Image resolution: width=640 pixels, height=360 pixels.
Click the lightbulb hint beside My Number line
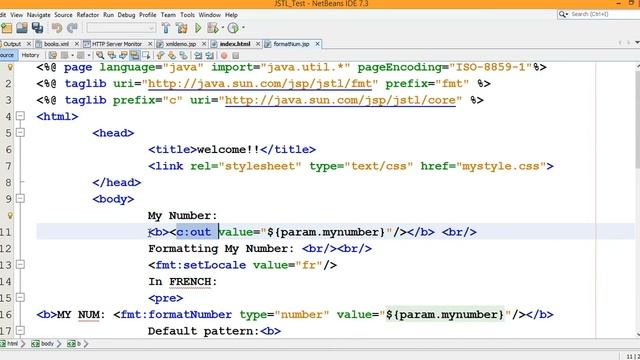(x=10, y=215)
